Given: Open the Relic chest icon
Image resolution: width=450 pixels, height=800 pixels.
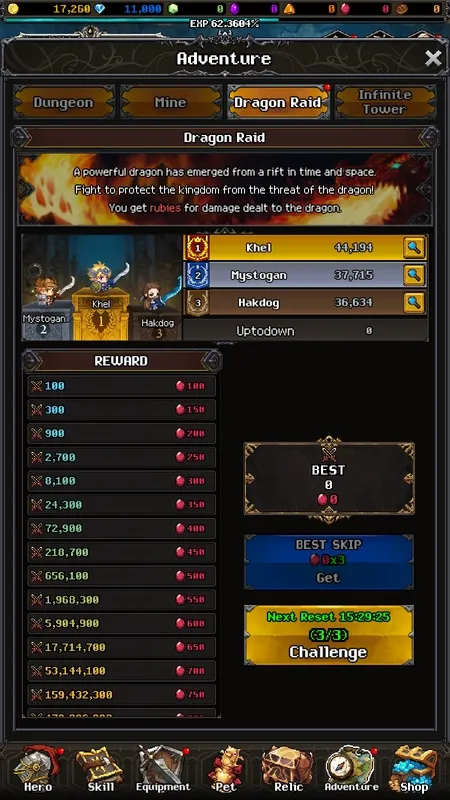Looking at the screenshot, I should tap(288, 769).
